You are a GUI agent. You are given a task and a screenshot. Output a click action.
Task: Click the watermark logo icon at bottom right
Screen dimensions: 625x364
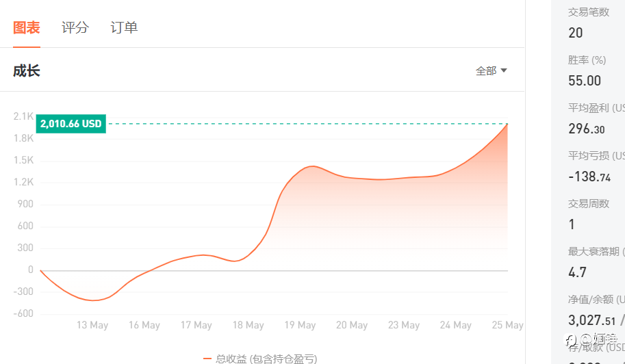[x=571, y=340]
